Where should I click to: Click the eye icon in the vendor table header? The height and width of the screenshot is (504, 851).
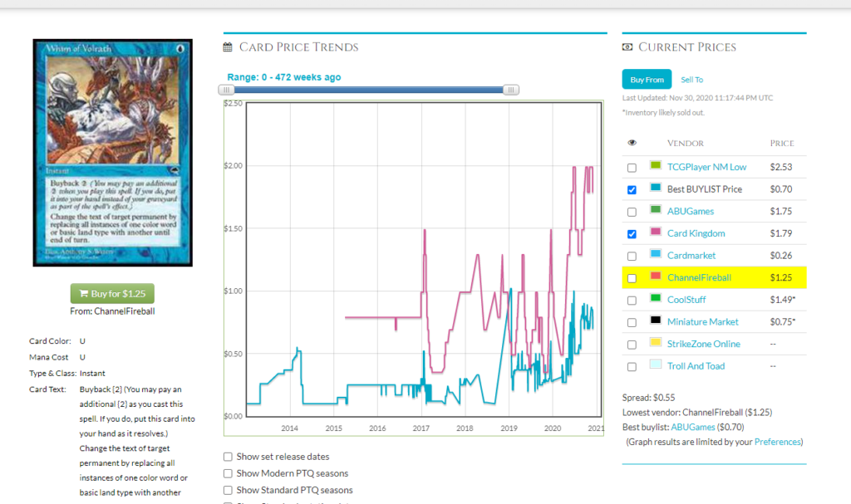[x=632, y=143]
